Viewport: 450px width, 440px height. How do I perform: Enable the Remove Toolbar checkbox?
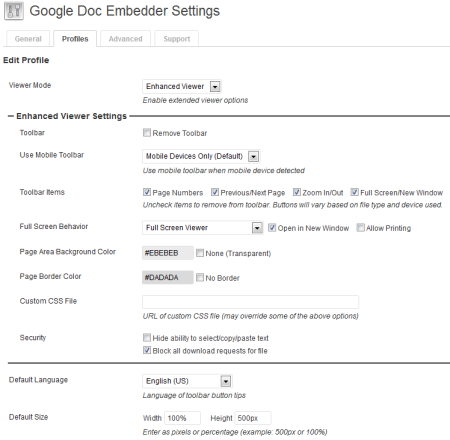[x=147, y=133]
